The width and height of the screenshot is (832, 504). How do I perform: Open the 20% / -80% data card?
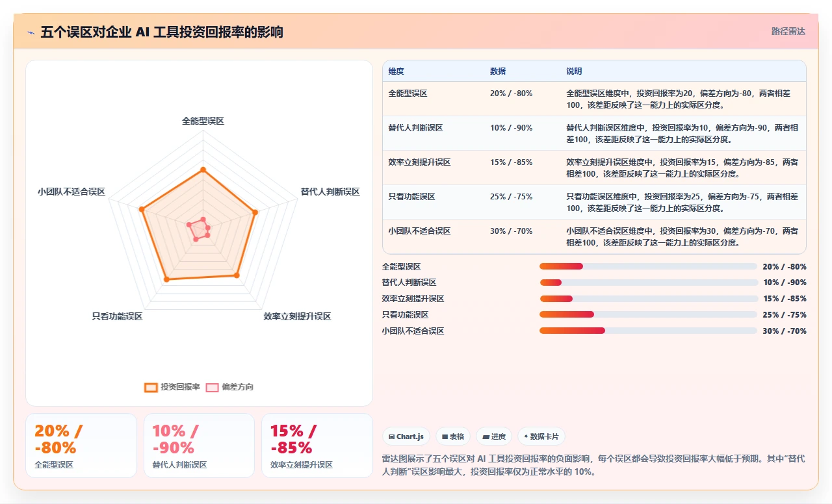(x=81, y=446)
